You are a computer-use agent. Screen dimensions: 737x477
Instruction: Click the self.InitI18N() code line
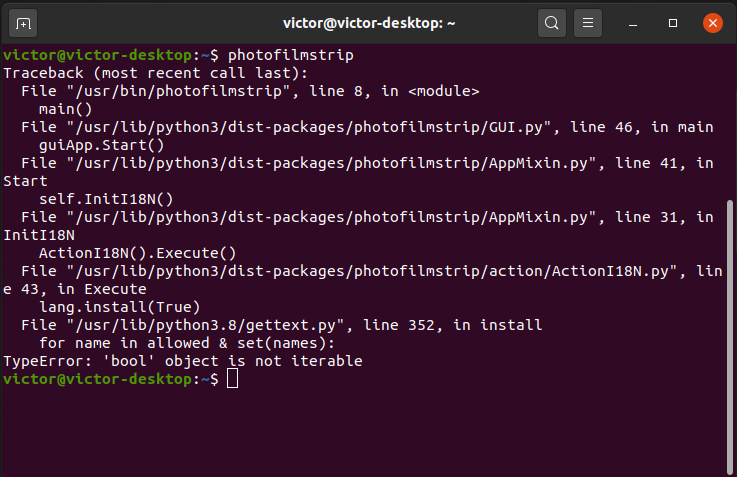coord(107,199)
